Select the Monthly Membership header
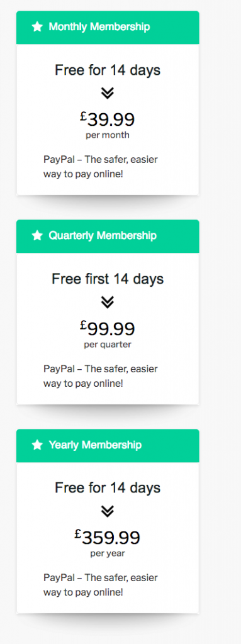241x644 pixels. tap(108, 27)
